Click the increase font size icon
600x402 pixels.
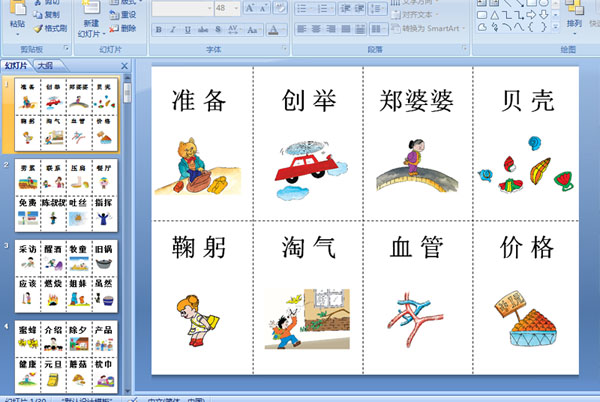[250, 8]
